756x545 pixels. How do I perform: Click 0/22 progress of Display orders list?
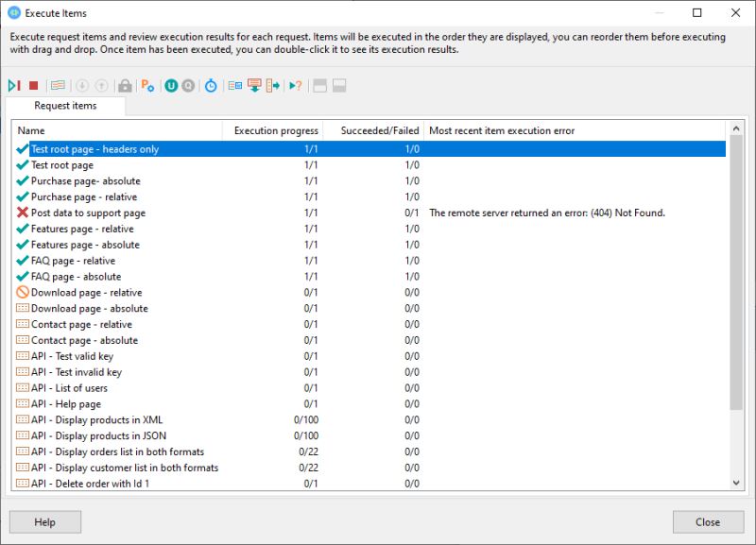coord(309,451)
